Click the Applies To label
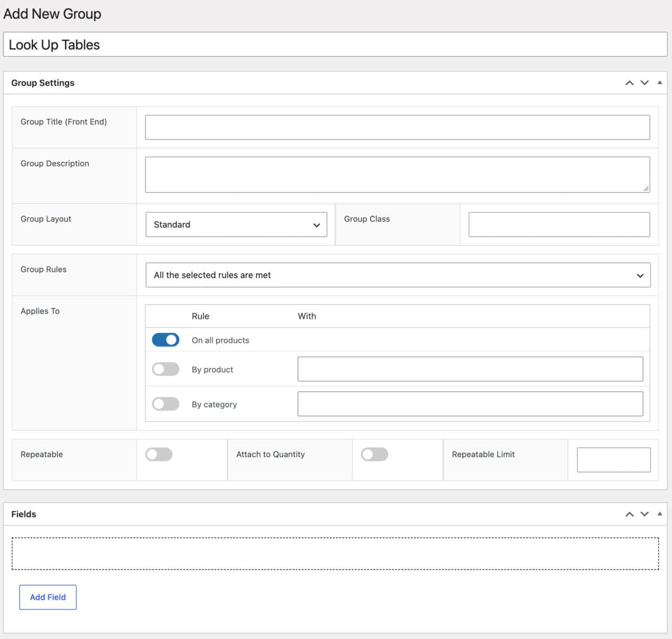The width and height of the screenshot is (672, 639). [40, 311]
